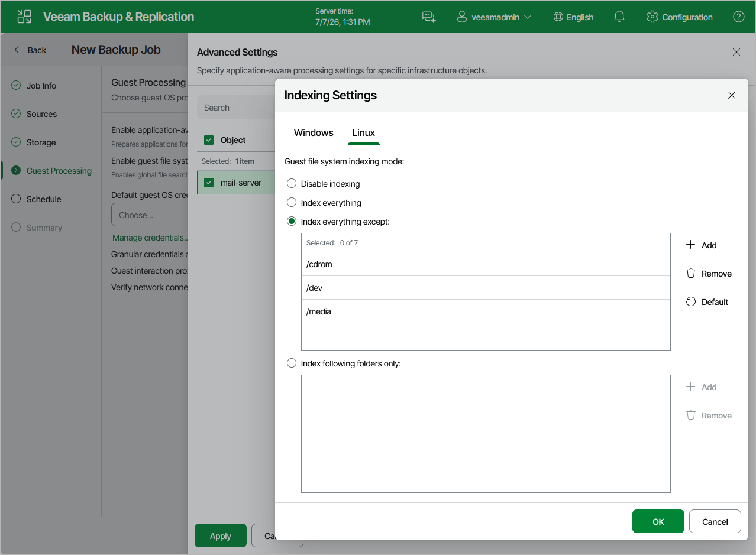Open the English language selector
This screenshot has width=756, height=555.
pos(573,17)
